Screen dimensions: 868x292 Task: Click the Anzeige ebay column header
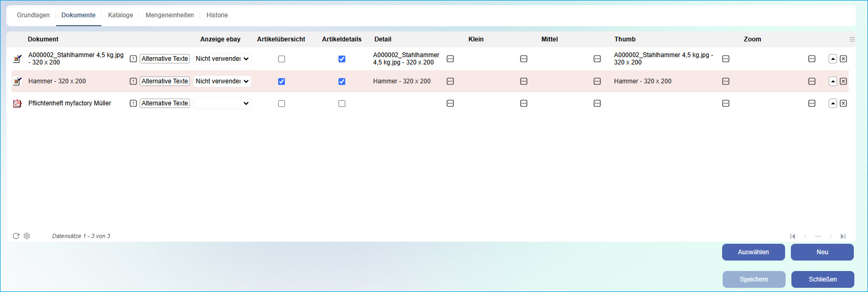pyautogui.click(x=220, y=39)
